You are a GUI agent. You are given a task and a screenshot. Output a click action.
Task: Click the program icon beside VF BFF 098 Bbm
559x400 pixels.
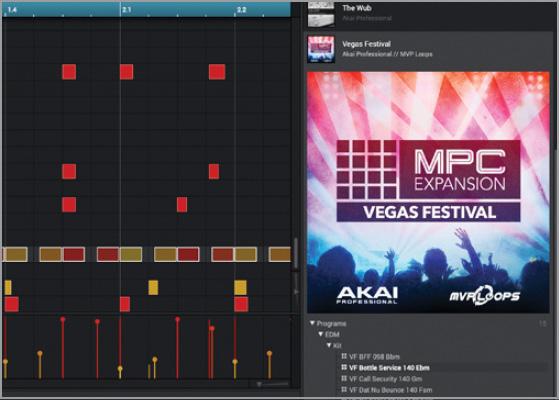coord(344,356)
